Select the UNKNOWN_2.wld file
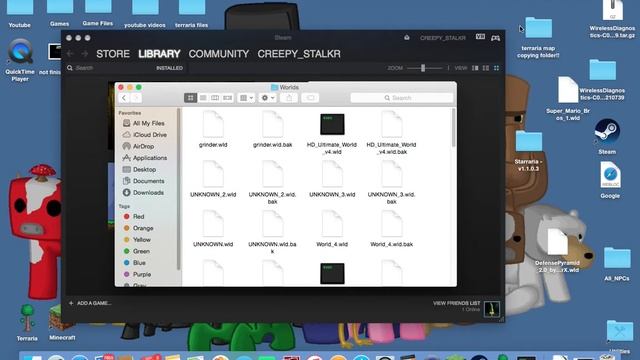Image resolution: width=640 pixels, height=360 pixels. click(x=213, y=180)
